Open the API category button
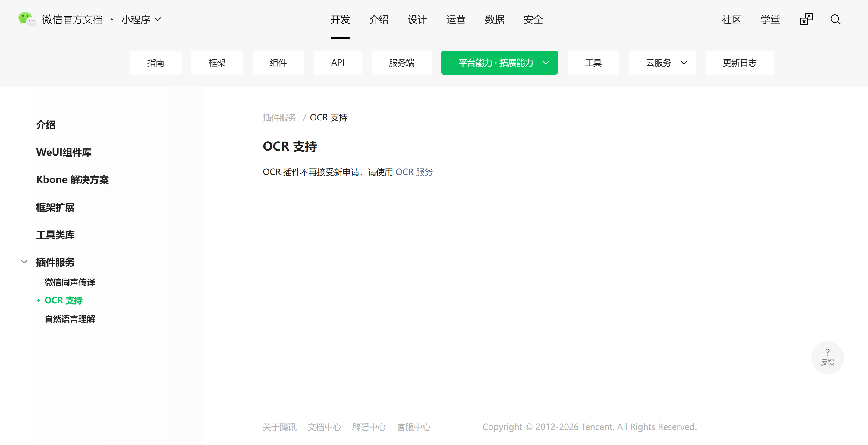 (x=338, y=63)
